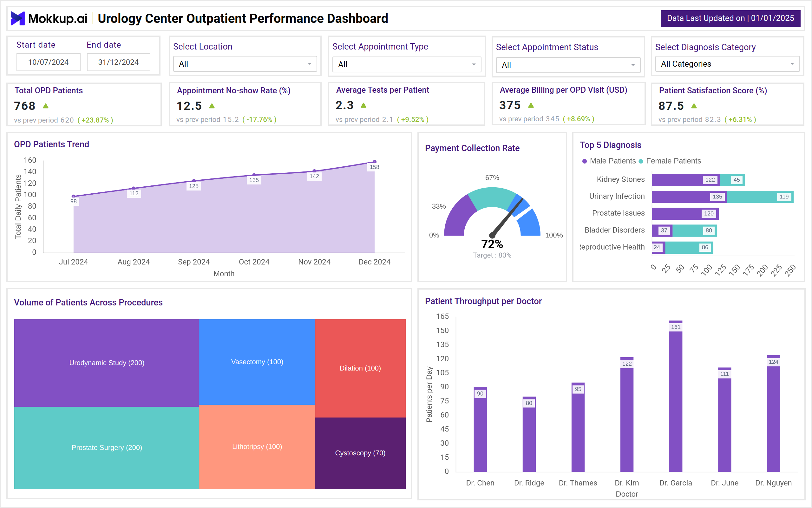Click Prostate Issues bar 120
This screenshot has width=812, height=508.
pyautogui.click(x=685, y=214)
